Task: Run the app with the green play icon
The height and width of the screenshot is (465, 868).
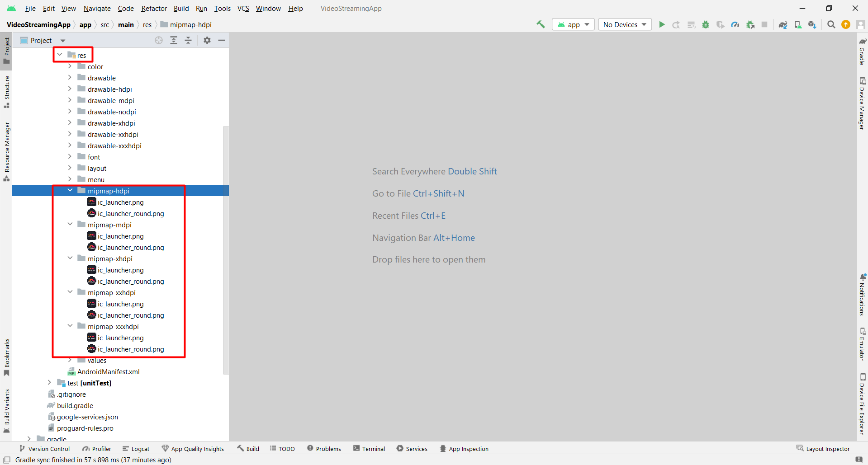Action: (662, 24)
